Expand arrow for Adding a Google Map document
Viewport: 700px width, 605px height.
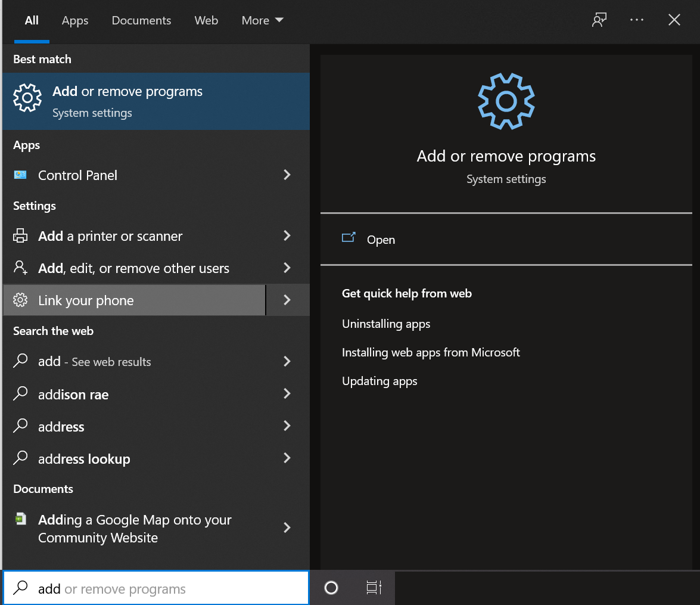pyautogui.click(x=287, y=528)
